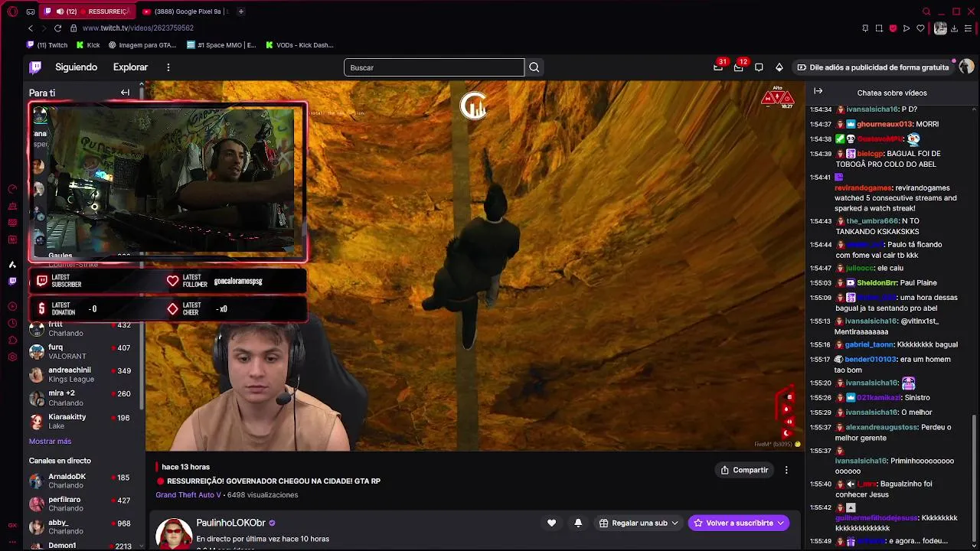Open Twitch notifications inbox showing 31
This screenshot has height=551, width=980.
coord(718,67)
